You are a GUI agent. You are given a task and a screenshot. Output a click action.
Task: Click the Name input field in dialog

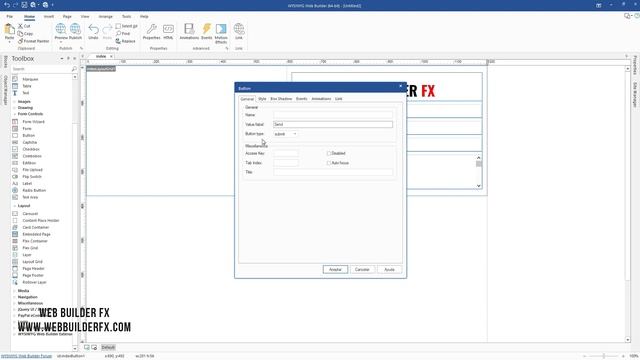point(333,115)
